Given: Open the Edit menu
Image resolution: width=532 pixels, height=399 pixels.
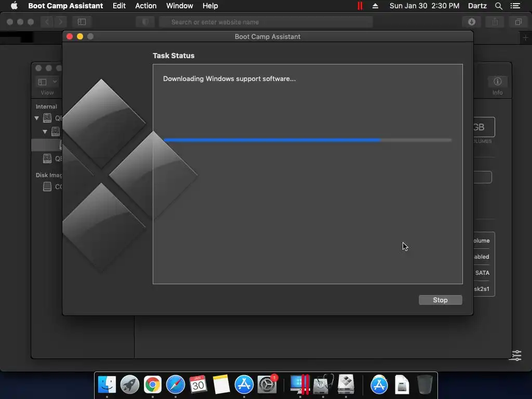Looking at the screenshot, I should click(119, 6).
